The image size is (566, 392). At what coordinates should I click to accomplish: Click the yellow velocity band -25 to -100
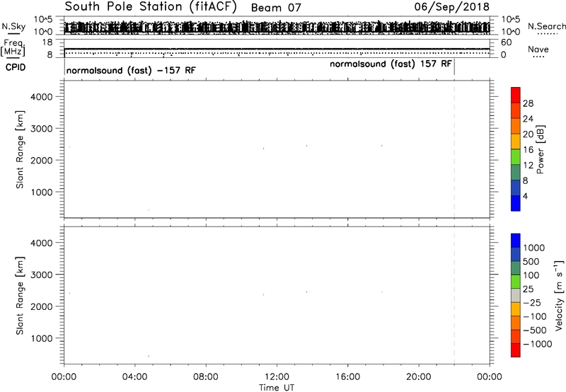[x=516, y=309]
